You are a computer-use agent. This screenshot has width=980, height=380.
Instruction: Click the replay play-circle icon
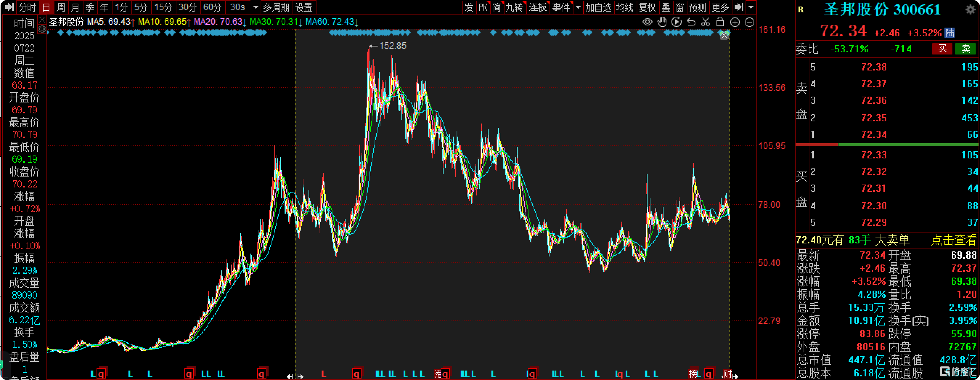pos(677,22)
